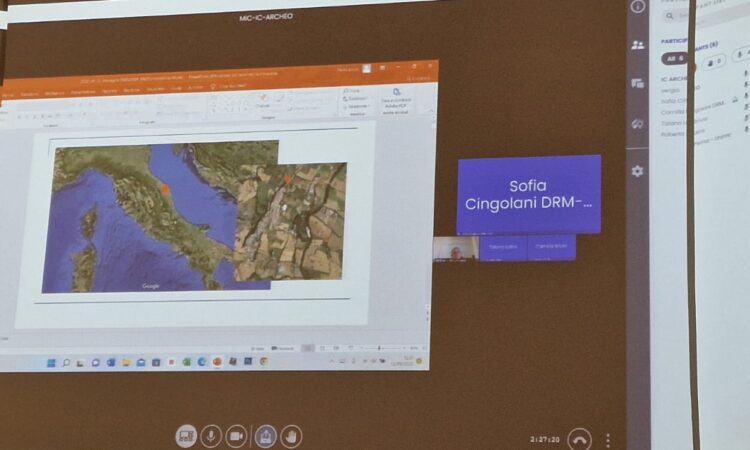
Task: Click the Italy map image on slide
Action: 150,215
